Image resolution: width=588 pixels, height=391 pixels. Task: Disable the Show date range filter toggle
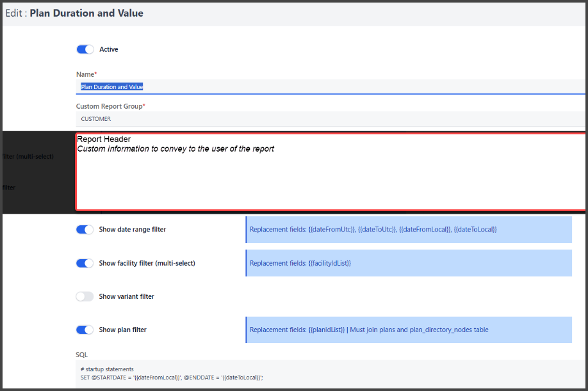85,230
